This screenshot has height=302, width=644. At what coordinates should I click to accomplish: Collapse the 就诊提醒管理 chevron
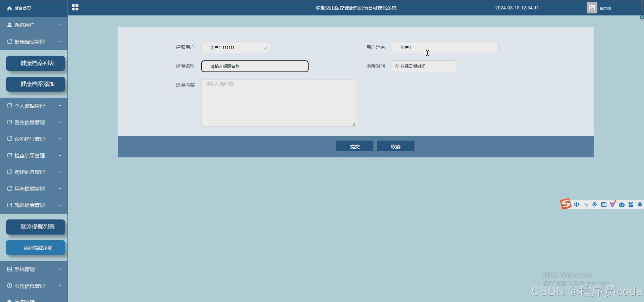60,205
